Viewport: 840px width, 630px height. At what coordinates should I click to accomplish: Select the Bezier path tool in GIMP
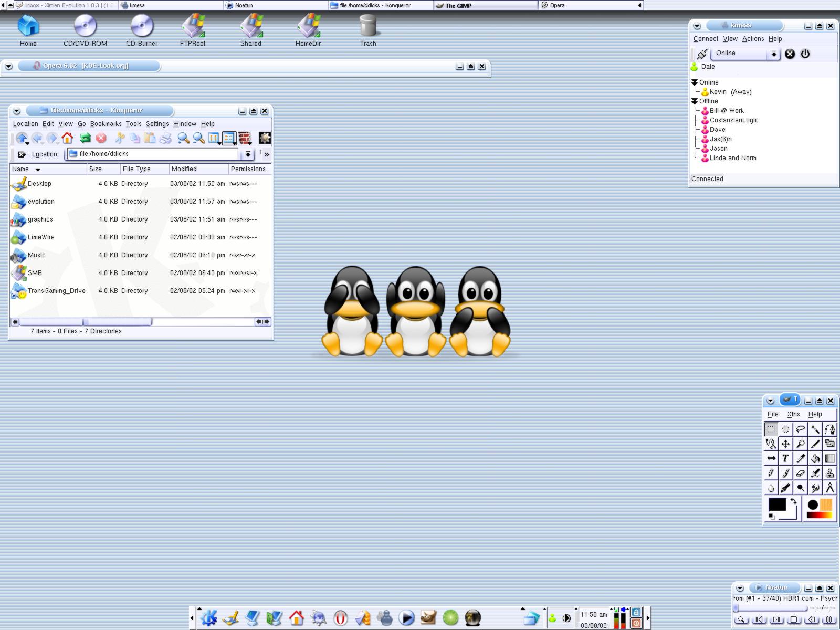(829, 429)
